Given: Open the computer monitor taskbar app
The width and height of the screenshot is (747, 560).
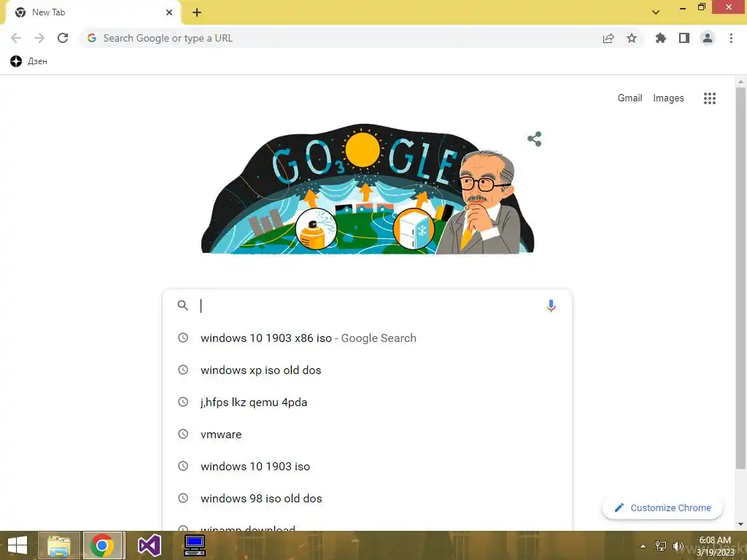Looking at the screenshot, I should tap(194, 545).
